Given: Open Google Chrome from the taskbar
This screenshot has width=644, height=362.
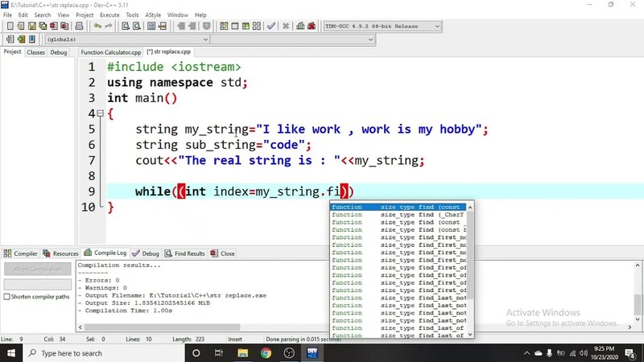Looking at the screenshot, I should pos(266,353).
